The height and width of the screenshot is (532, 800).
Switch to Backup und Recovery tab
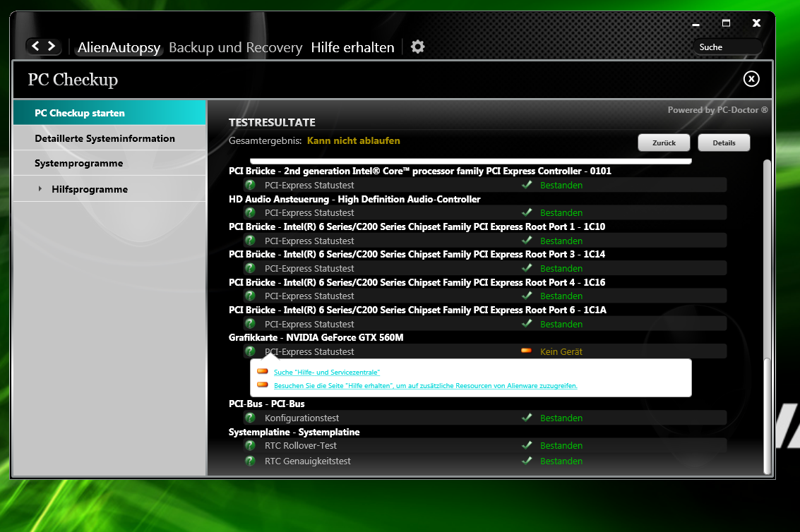235,47
